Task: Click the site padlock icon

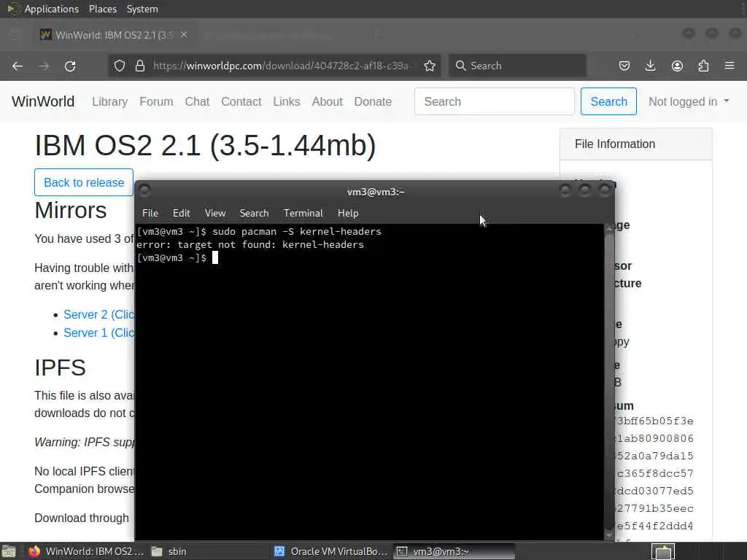Action: click(x=139, y=66)
